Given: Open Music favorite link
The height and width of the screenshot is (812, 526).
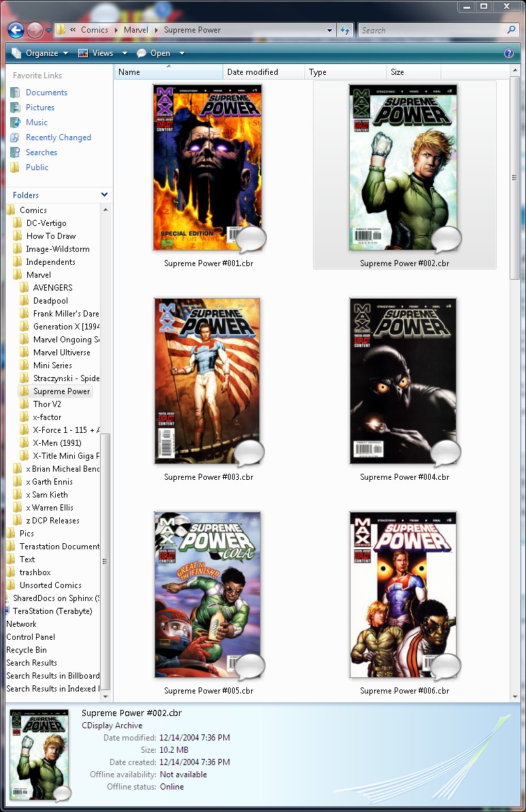Looking at the screenshot, I should click(36, 123).
